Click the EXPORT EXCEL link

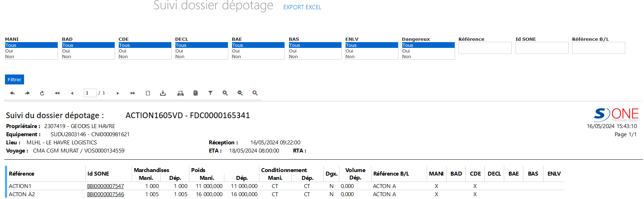pos(302,7)
